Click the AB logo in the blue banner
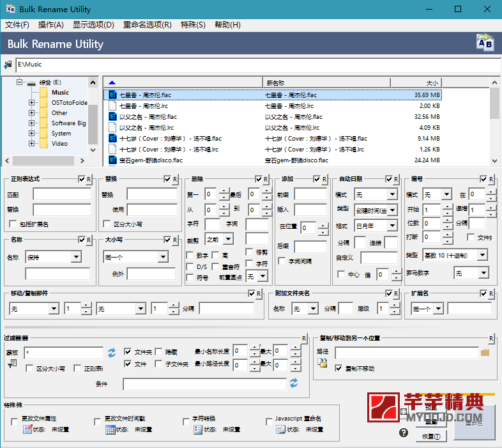Image resolution: width=502 pixels, height=448 pixels. pos(485,43)
